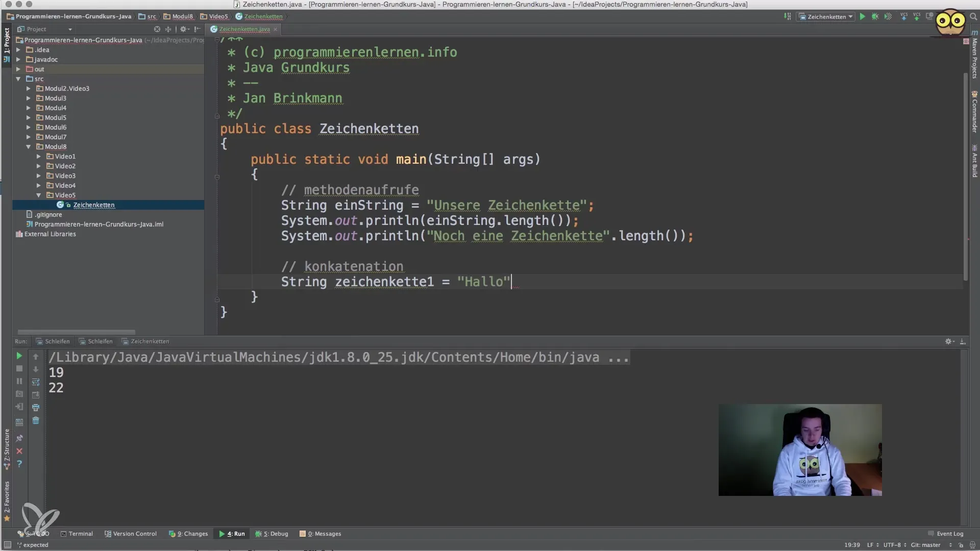
Task: Collapse the Video5 package
Action: tap(39, 195)
